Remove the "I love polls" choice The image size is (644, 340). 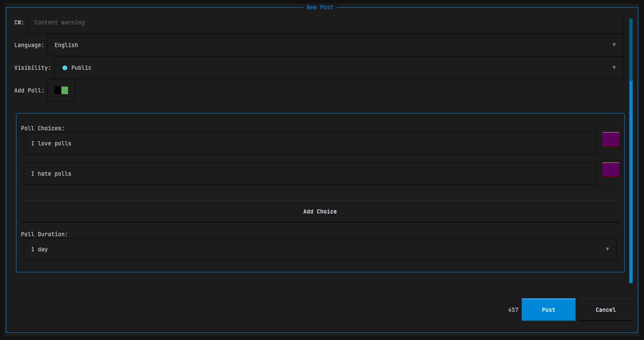(x=610, y=139)
